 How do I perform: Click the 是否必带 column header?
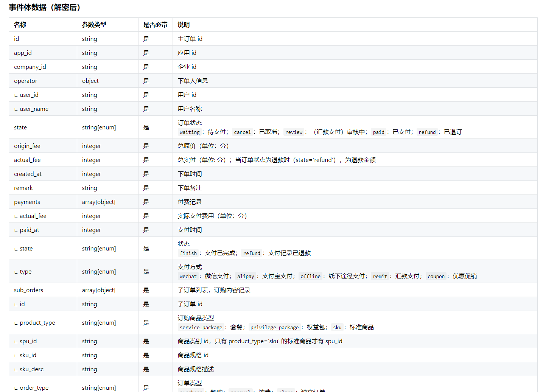pyautogui.click(x=155, y=25)
